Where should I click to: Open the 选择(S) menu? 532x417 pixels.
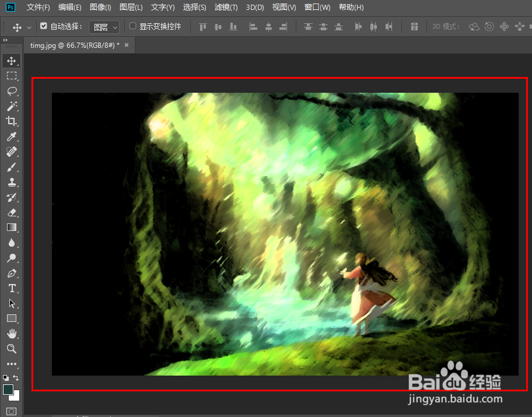point(194,7)
